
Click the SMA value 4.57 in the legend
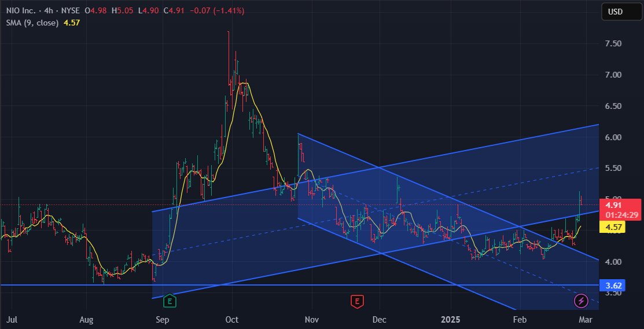pos(72,23)
